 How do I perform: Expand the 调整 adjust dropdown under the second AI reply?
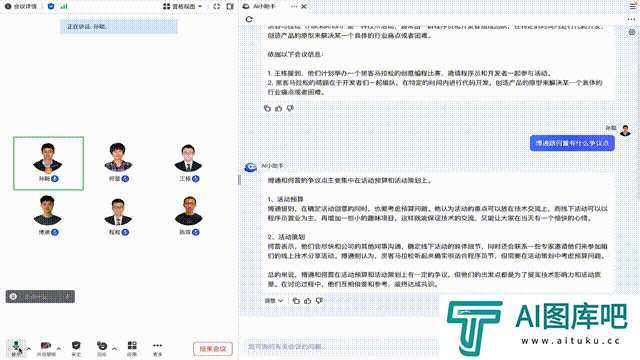coord(273,301)
